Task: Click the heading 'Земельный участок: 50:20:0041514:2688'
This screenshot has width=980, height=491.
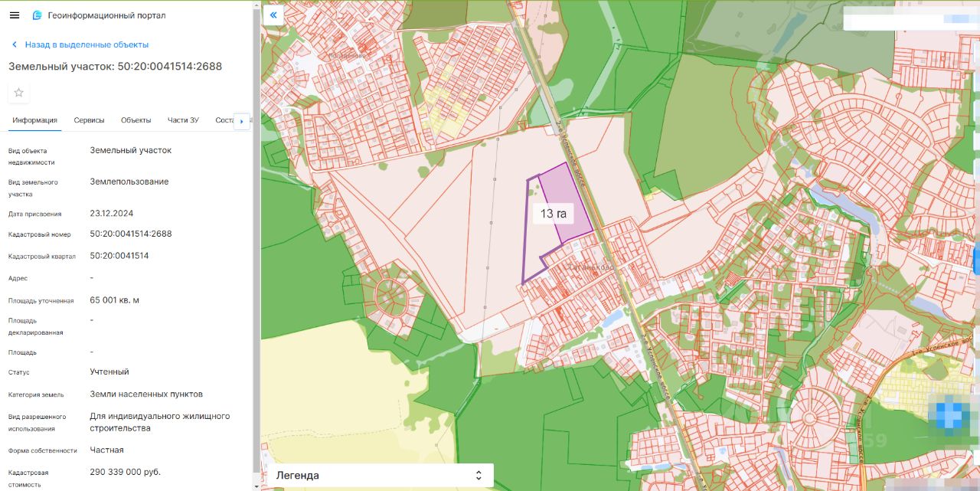Action: 116,67
